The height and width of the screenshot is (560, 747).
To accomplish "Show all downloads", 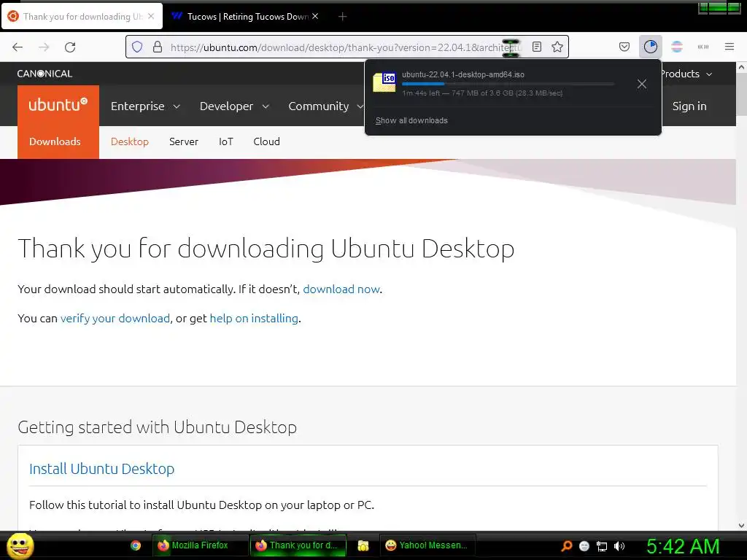I will 411,120.
